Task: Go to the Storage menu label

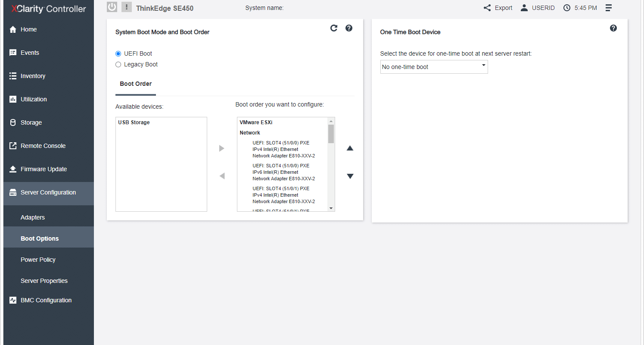Action: (x=31, y=122)
